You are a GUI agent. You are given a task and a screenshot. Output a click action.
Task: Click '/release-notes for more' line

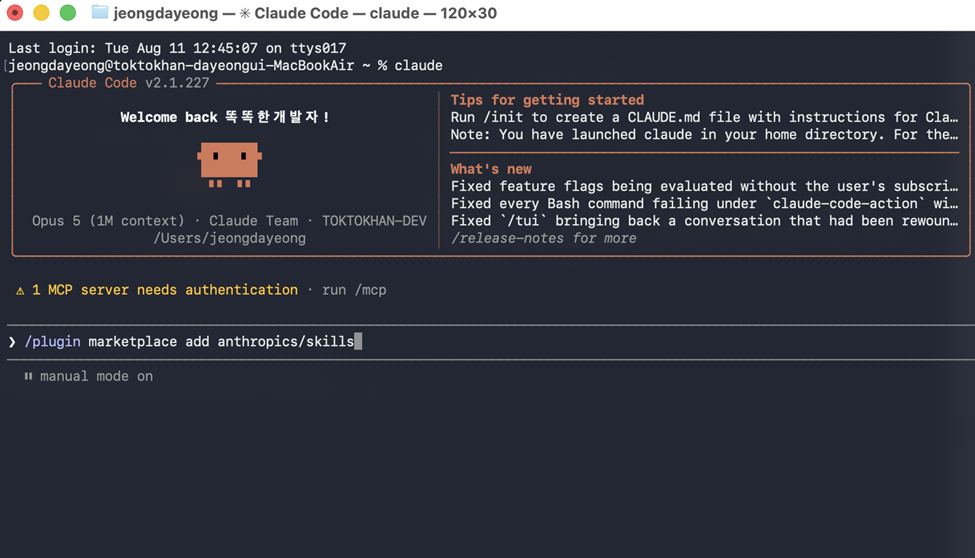pos(543,238)
